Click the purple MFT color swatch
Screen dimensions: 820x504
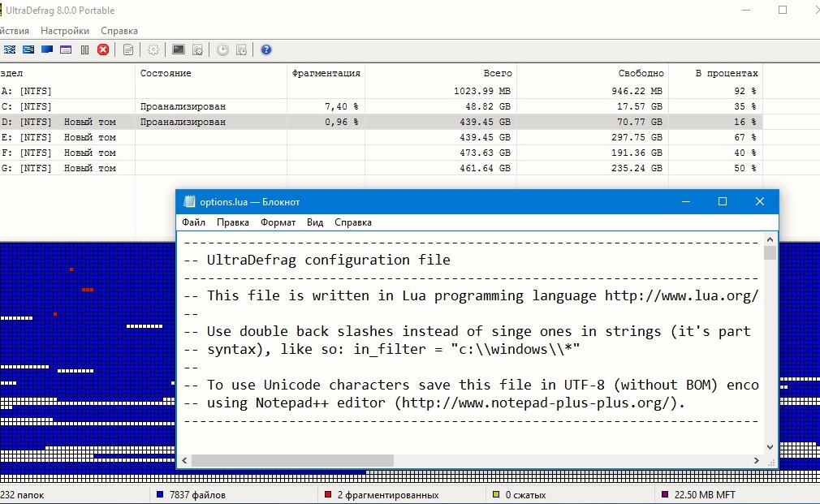point(665,494)
